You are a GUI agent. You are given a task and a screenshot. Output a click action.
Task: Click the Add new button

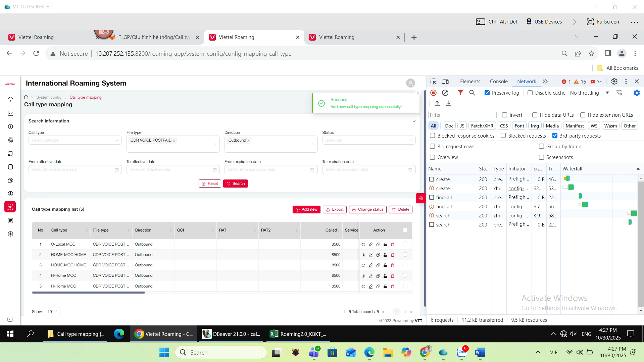[306, 209]
